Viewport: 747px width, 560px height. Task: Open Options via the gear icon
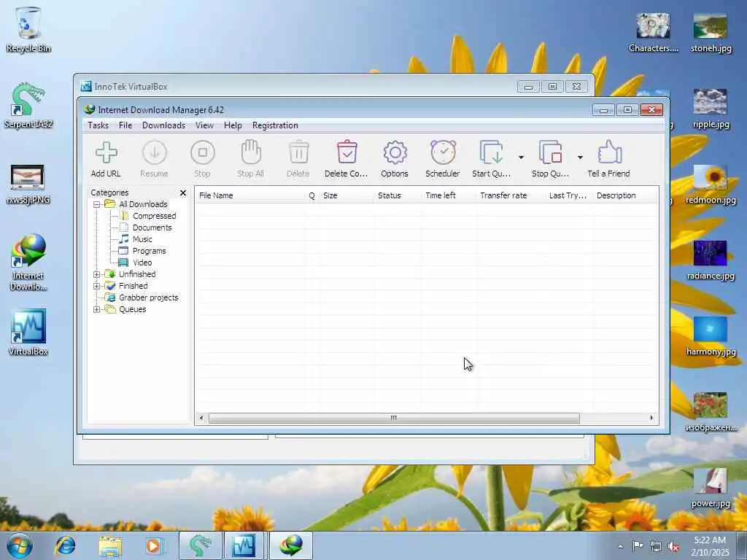(x=395, y=153)
